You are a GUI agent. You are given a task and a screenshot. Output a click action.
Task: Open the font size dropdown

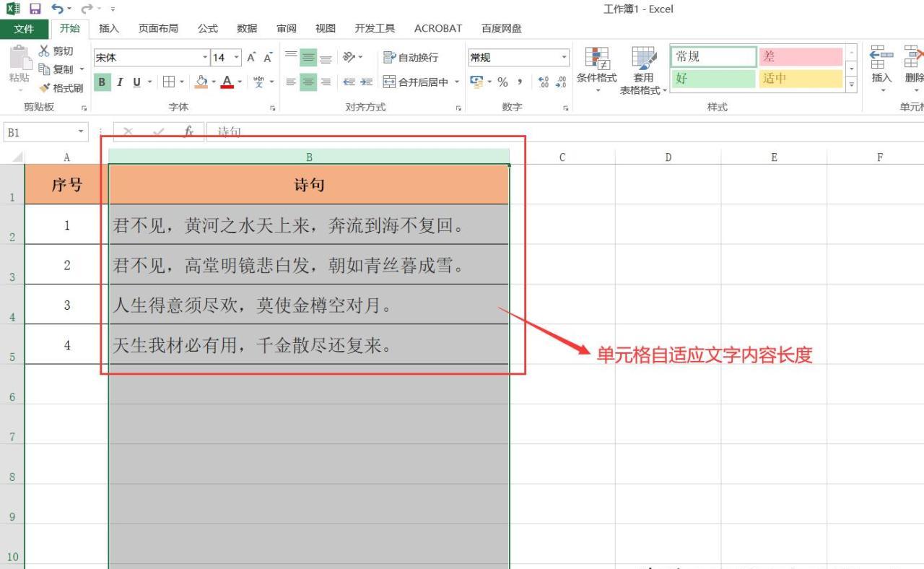pos(237,58)
